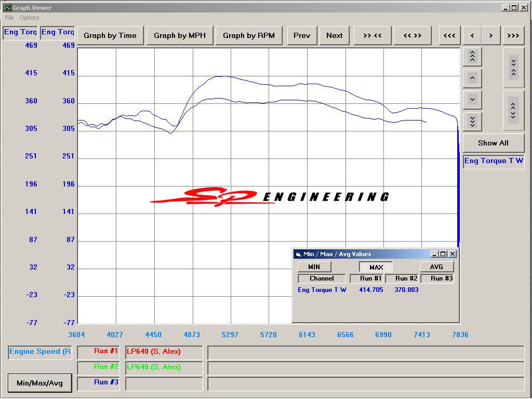532x399 pixels.
Task: Click green Run #2 label
Action: (x=99, y=367)
